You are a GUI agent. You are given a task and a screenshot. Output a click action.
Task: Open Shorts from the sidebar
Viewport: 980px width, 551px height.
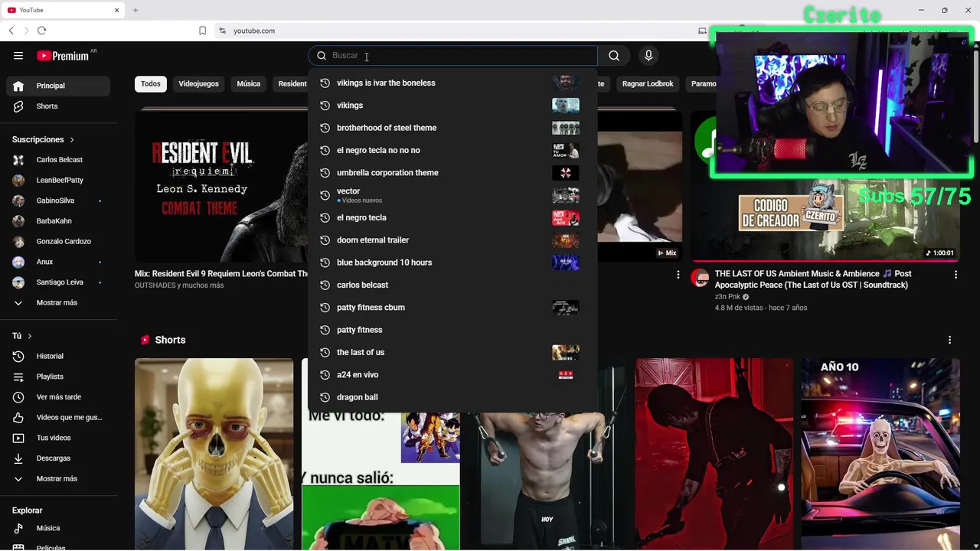pos(58,106)
